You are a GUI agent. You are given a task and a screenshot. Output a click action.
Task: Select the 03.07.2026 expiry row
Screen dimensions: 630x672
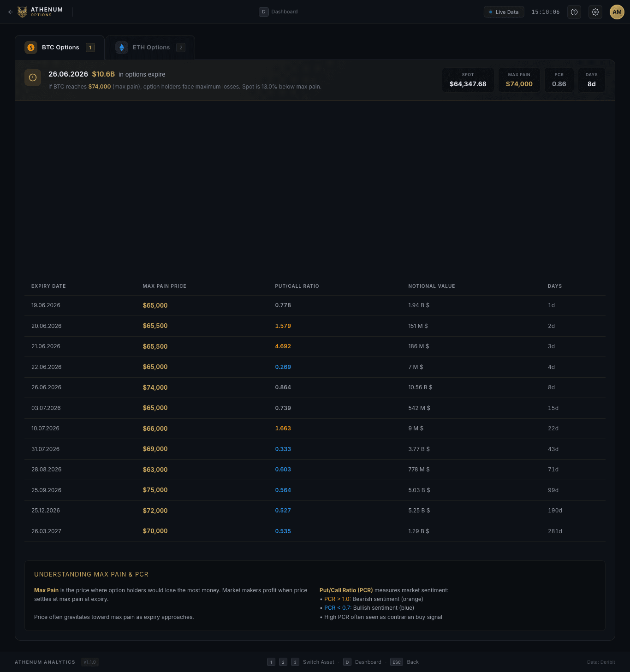click(x=315, y=408)
